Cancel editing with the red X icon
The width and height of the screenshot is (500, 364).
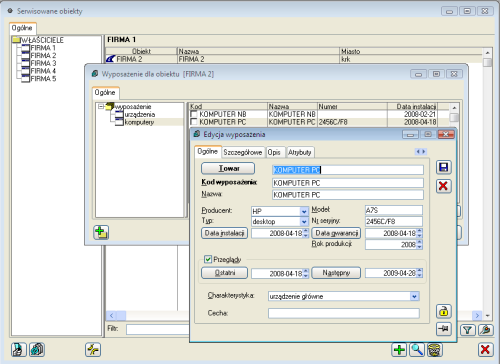pos(444,186)
